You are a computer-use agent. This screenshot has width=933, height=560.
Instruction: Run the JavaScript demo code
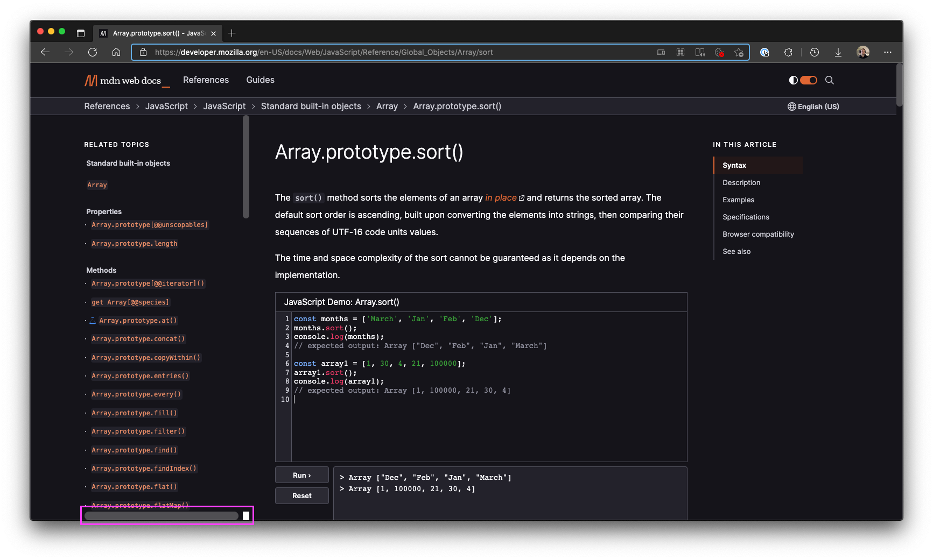click(x=301, y=475)
